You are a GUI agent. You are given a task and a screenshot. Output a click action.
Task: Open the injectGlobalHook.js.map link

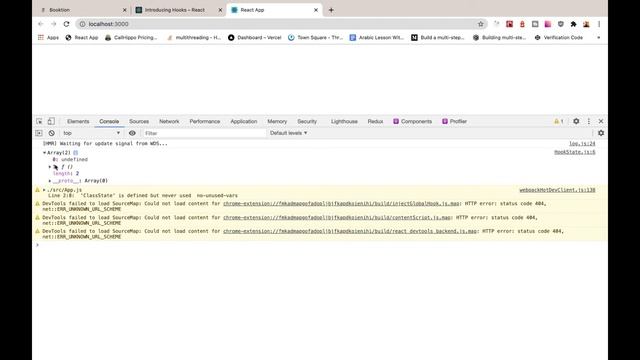341,203
